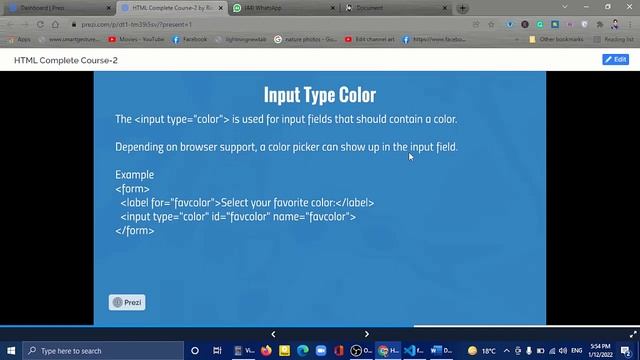The height and width of the screenshot is (360, 640).
Task: Open the Prezi logo badge link
Action: (x=127, y=302)
